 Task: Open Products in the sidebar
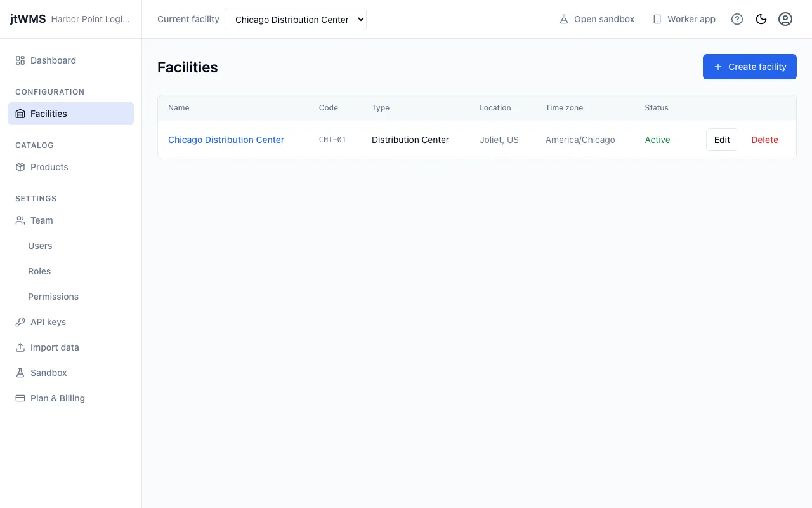pos(70,167)
